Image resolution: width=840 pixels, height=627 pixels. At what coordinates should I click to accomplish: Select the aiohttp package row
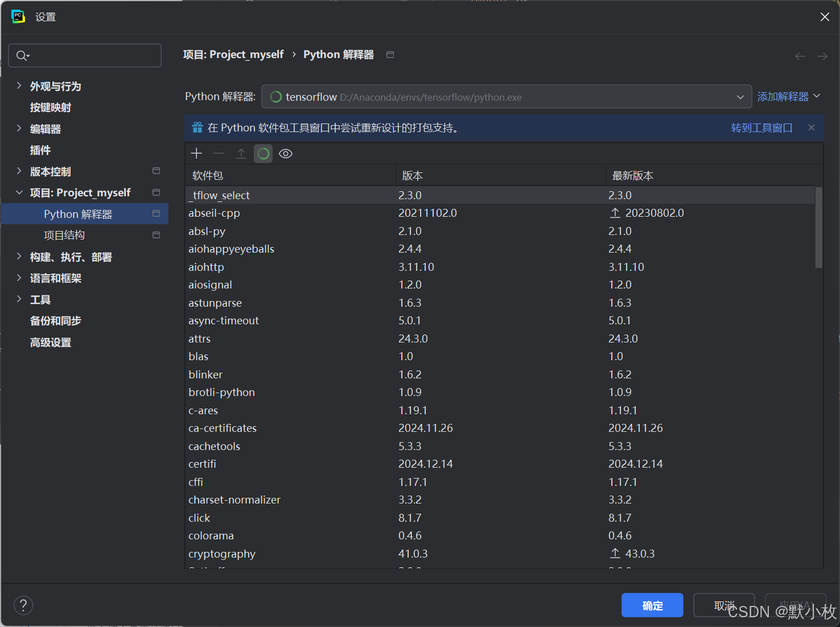tap(500, 267)
